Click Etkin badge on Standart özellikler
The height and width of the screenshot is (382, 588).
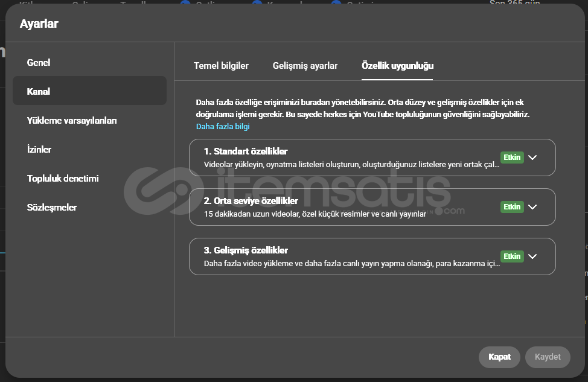click(512, 158)
